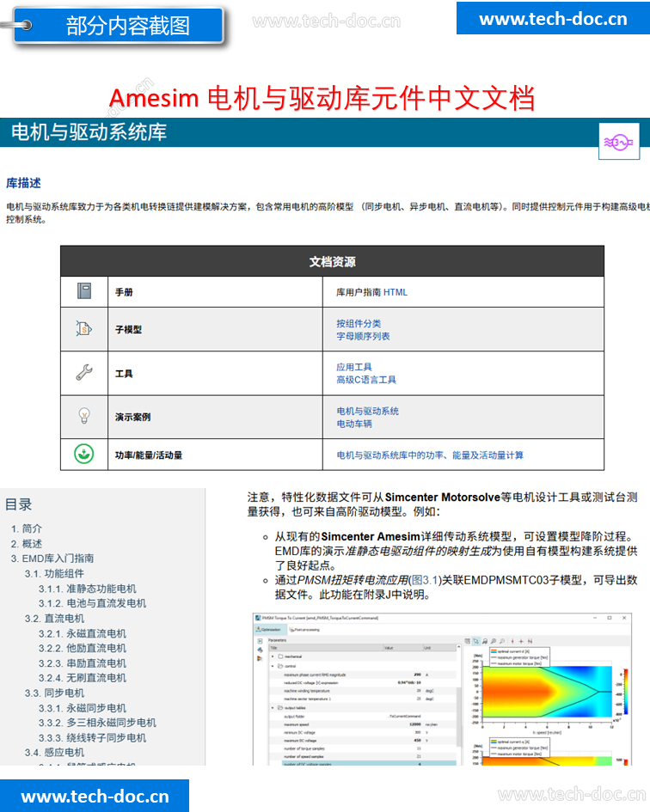
Task: Click the middle icon in PMSM window sidebar
Action: 261,650
